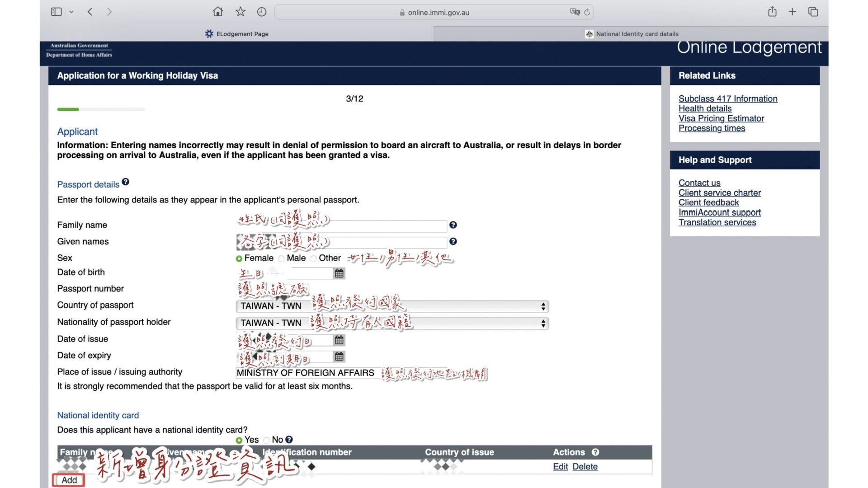Click the Add identity card button

pos(69,480)
